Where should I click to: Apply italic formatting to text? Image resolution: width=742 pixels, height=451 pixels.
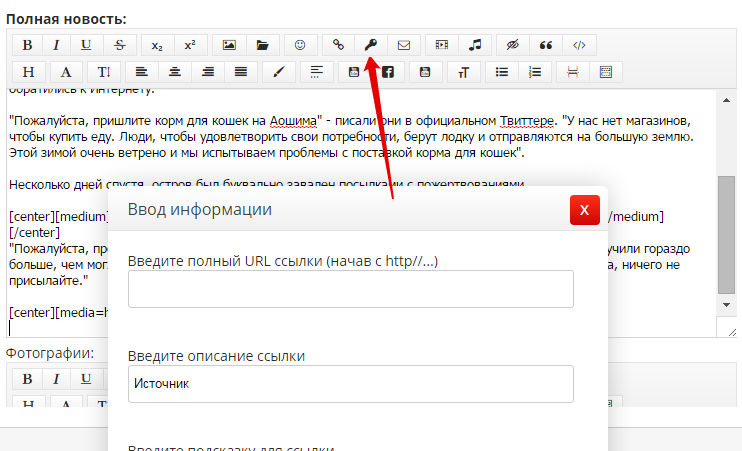coord(56,45)
